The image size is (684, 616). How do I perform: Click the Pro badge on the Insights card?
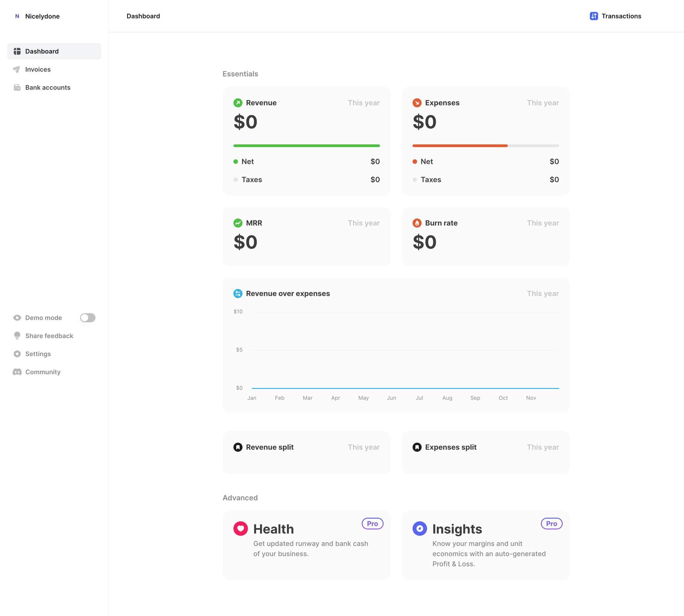click(551, 523)
